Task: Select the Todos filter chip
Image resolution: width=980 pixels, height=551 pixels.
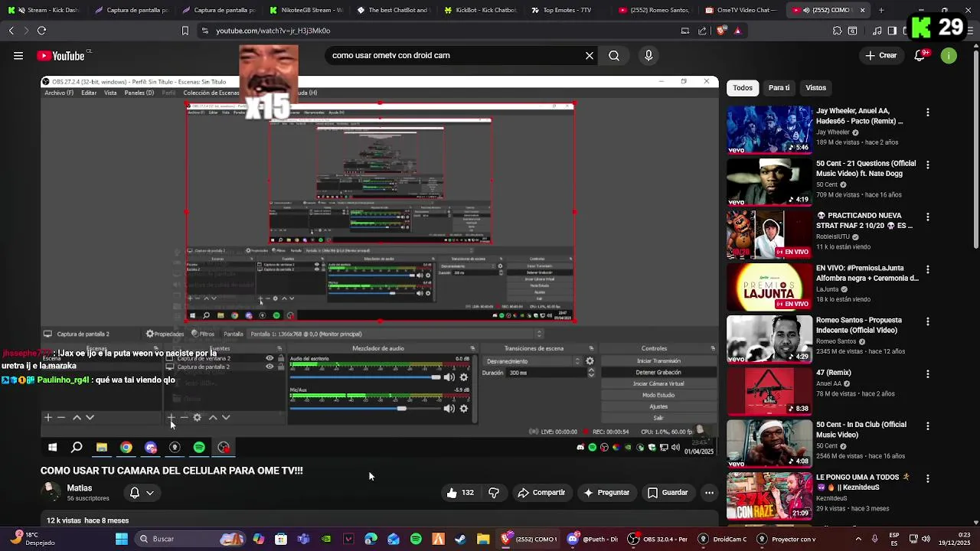Action: tap(743, 88)
